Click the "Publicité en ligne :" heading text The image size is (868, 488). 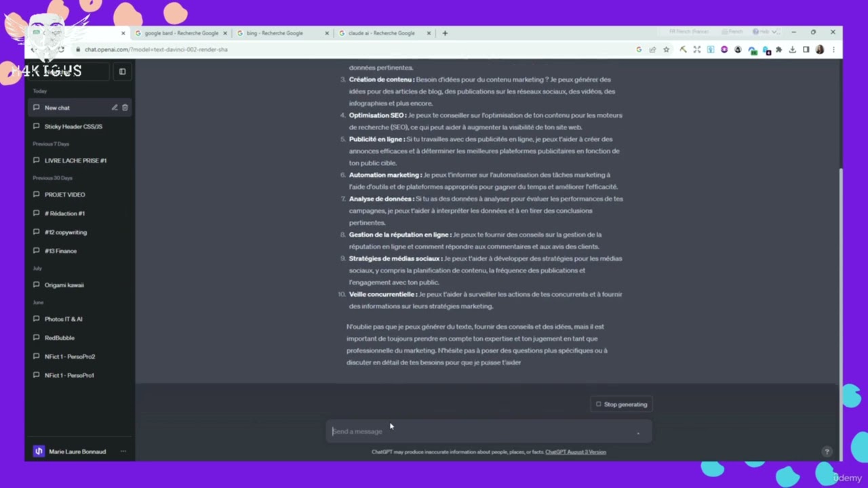tap(377, 139)
